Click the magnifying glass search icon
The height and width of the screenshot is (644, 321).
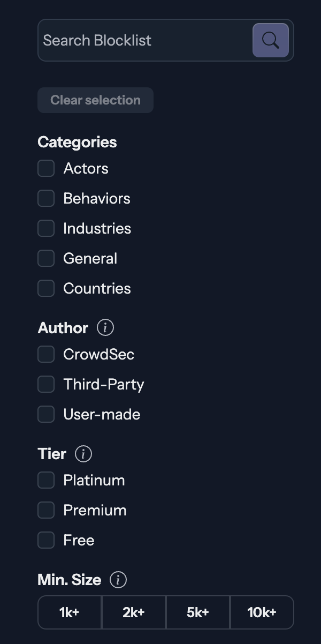(x=271, y=40)
